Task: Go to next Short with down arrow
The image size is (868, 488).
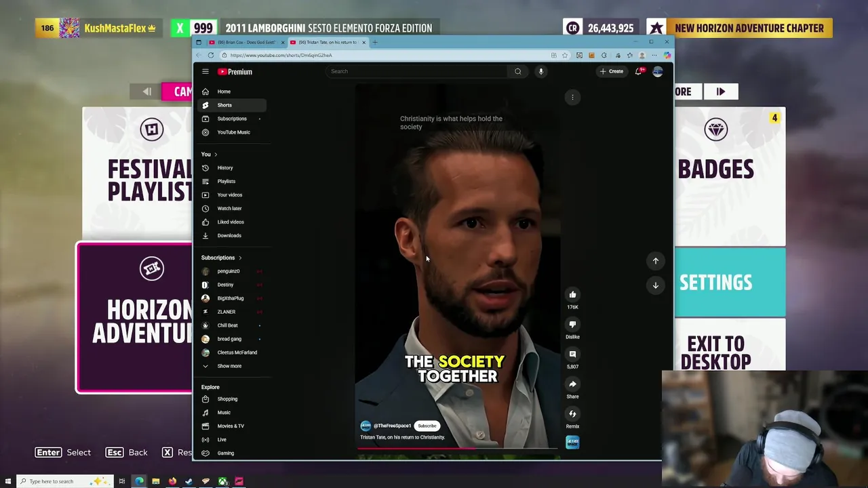Action: pos(656,285)
